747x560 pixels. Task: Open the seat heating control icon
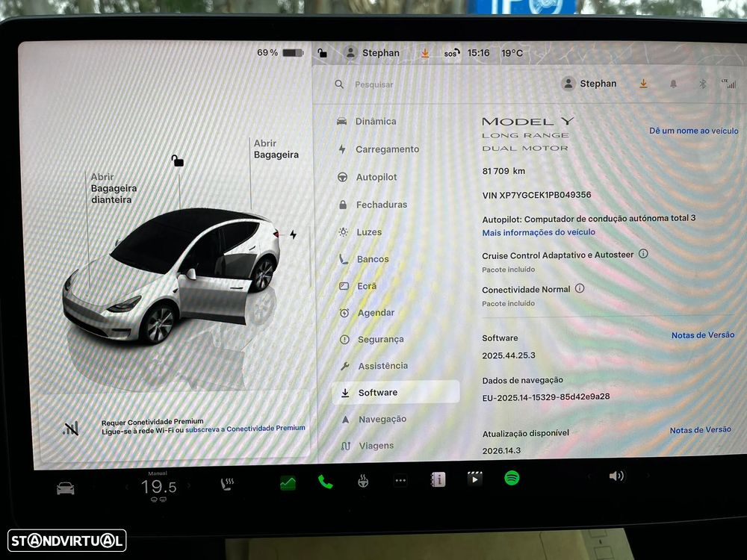(227, 485)
